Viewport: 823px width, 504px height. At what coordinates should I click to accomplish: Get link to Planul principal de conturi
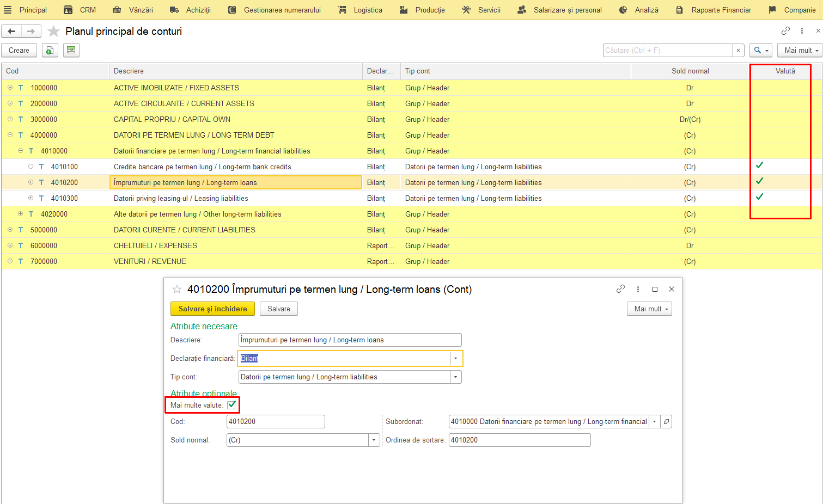click(785, 31)
